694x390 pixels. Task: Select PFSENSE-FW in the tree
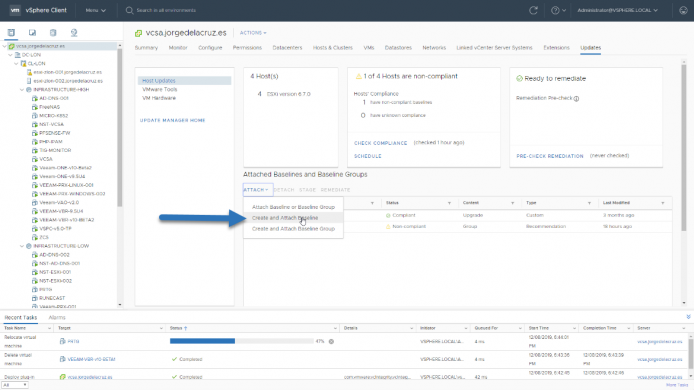coord(54,133)
